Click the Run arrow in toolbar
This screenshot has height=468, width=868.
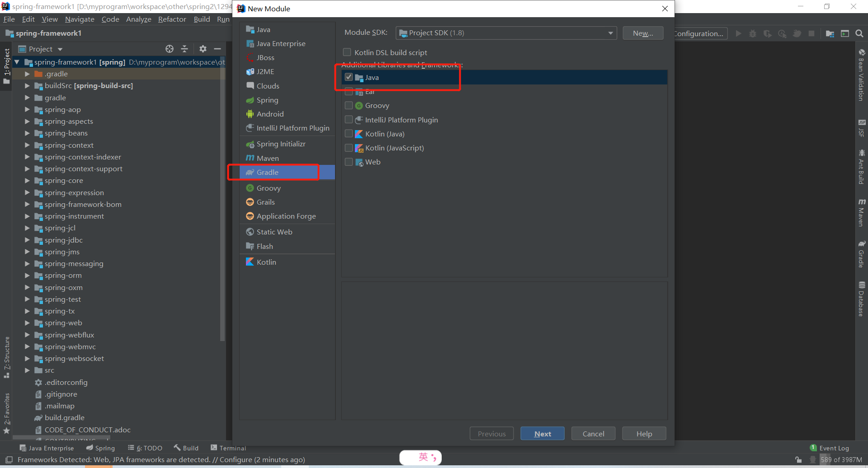(738, 33)
